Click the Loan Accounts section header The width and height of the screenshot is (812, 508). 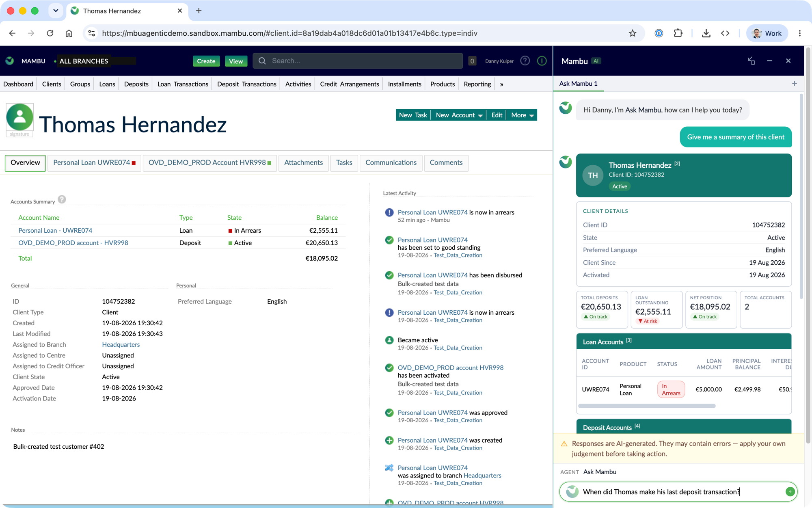684,342
